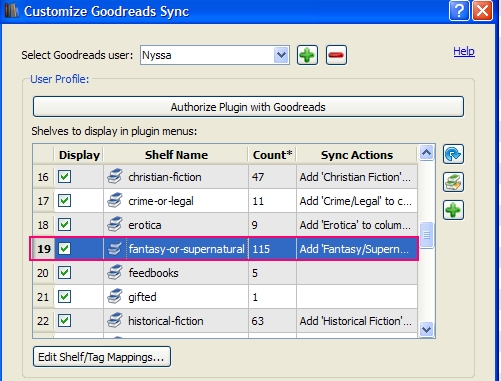Click the Sync Actions column header
The height and width of the screenshot is (381, 501).
pyautogui.click(x=357, y=155)
